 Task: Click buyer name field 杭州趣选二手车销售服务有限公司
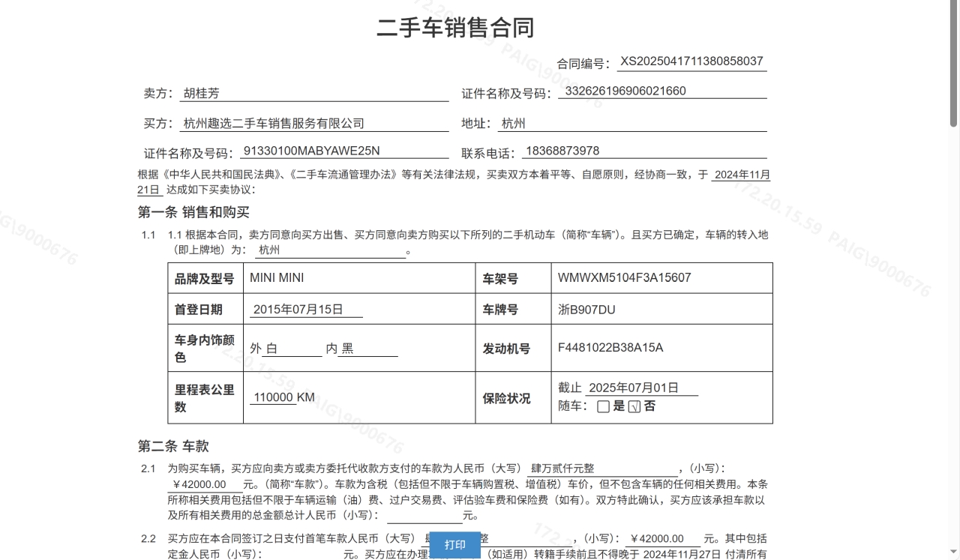(x=314, y=124)
